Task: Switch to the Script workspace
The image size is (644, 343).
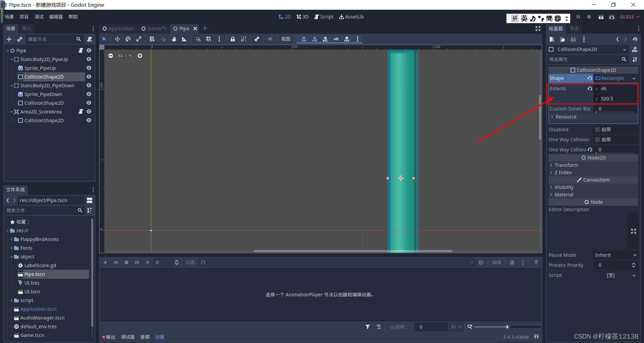Action: click(324, 17)
